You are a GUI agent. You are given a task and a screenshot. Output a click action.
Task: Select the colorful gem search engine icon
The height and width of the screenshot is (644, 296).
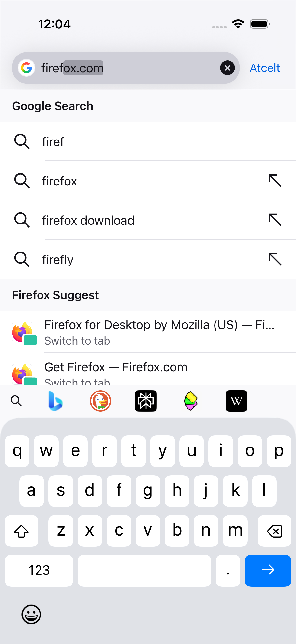(x=191, y=401)
